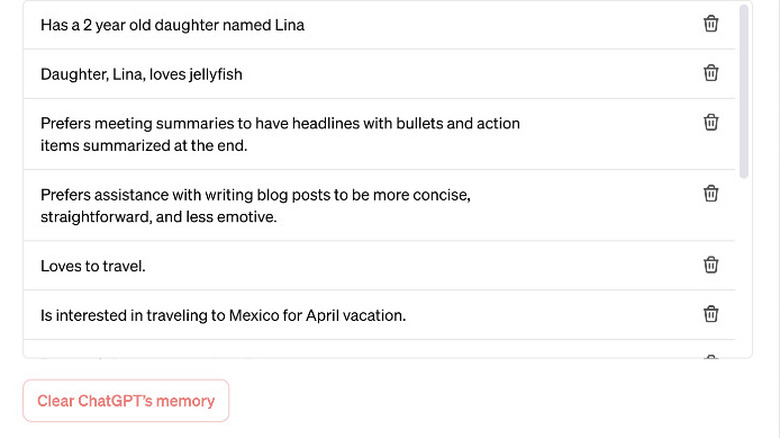Click the cut-off memory entry at list bottom
Screen dimensions: 780x438
150,354
